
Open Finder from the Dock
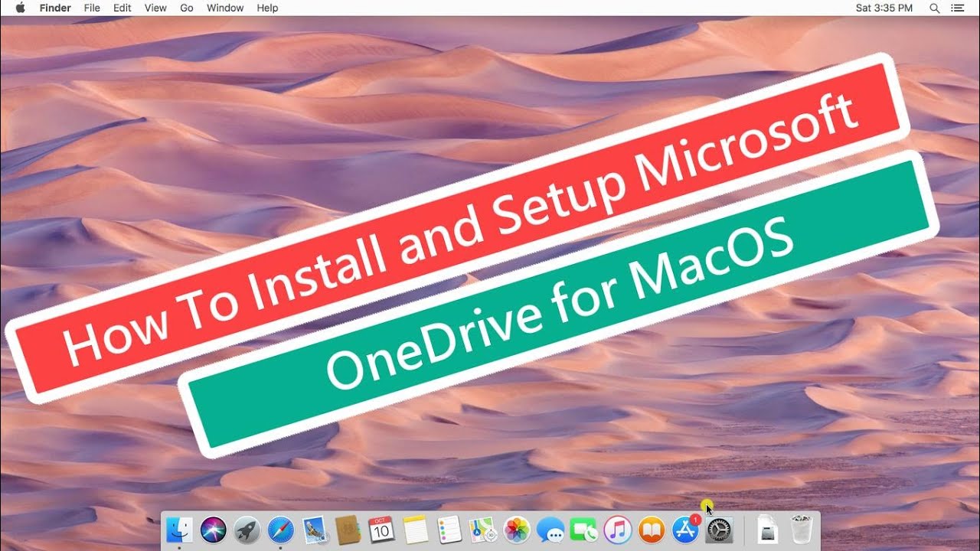tap(180, 530)
